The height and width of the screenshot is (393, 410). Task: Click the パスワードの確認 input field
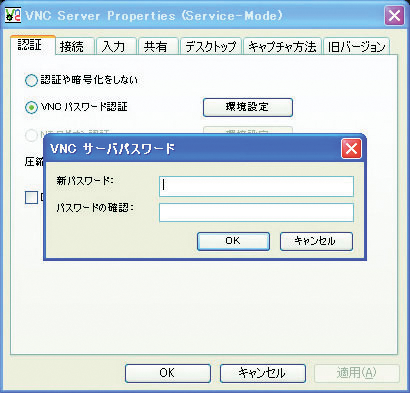coord(256,212)
